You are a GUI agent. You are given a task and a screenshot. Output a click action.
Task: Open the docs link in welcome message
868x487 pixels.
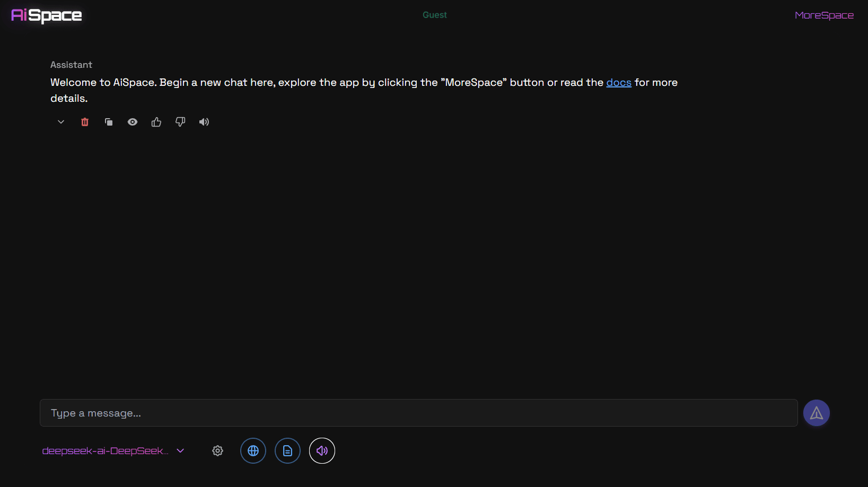[619, 83]
